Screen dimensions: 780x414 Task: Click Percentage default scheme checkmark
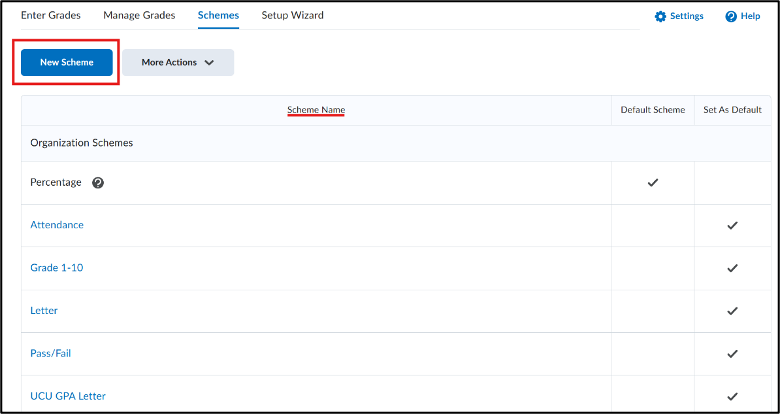[x=653, y=183]
